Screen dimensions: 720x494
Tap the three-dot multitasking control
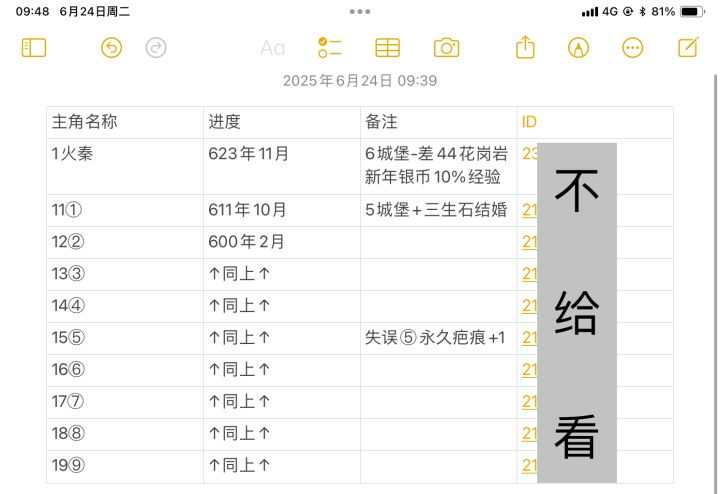click(x=360, y=11)
